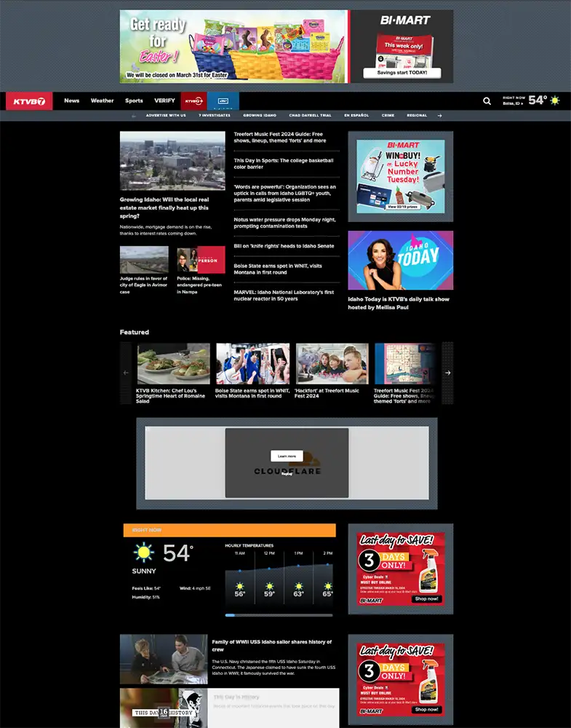Open the News menu
This screenshot has height=728, width=571.
pyautogui.click(x=72, y=100)
